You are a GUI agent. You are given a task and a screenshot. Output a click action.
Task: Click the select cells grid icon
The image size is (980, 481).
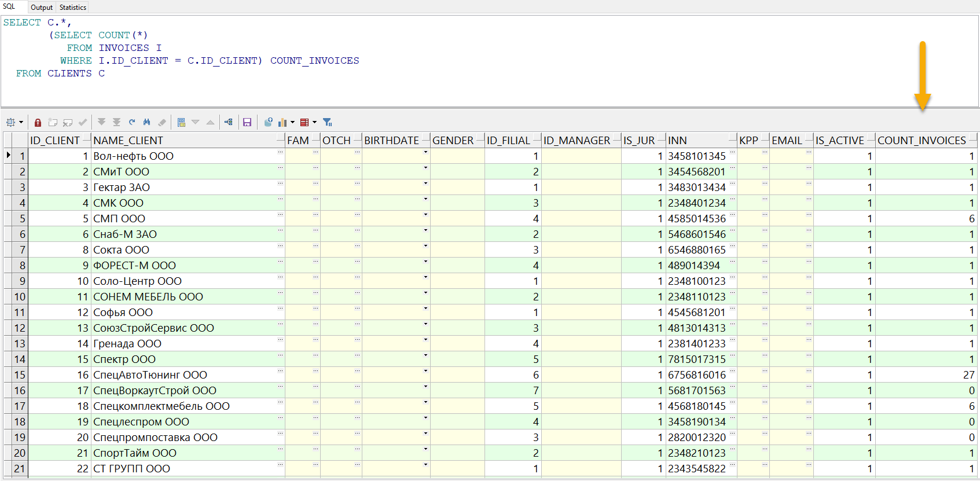click(x=10, y=122)
